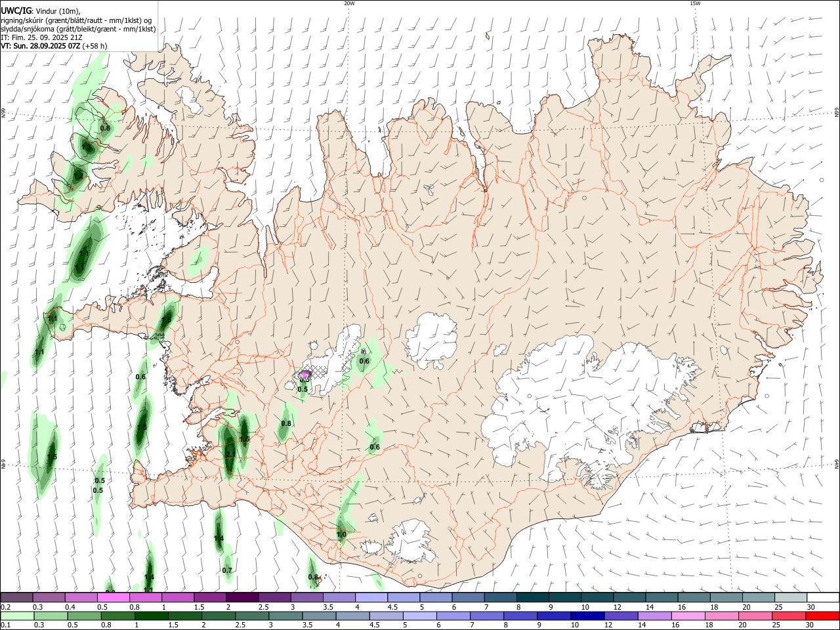Click the 15W longitude label
Screen dimensions: 840x630
click(695, 3)
